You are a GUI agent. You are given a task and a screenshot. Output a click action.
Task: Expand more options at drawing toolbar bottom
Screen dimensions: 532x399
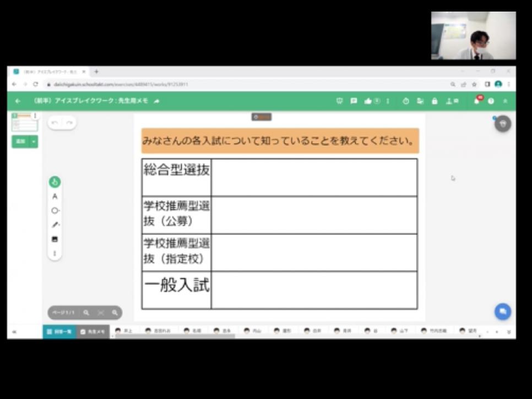[55, 254]
